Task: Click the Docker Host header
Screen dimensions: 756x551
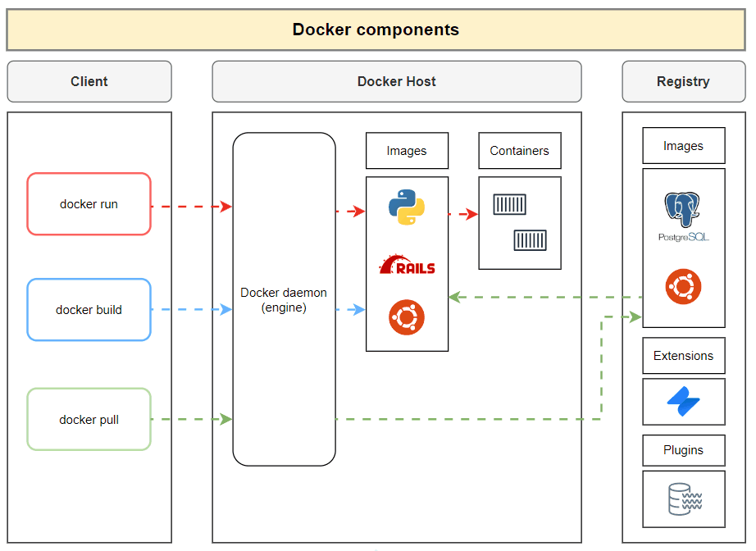Action: (397, 81)
